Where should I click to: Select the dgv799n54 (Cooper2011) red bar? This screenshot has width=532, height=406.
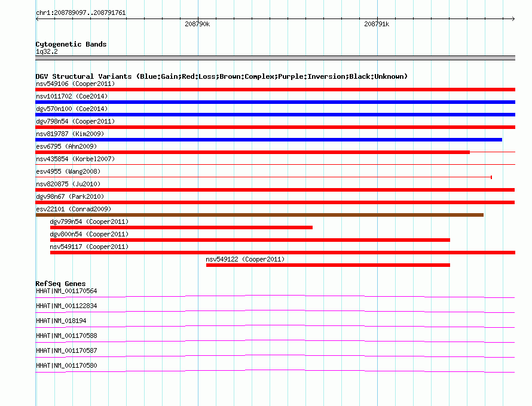(x=181, y=227)
